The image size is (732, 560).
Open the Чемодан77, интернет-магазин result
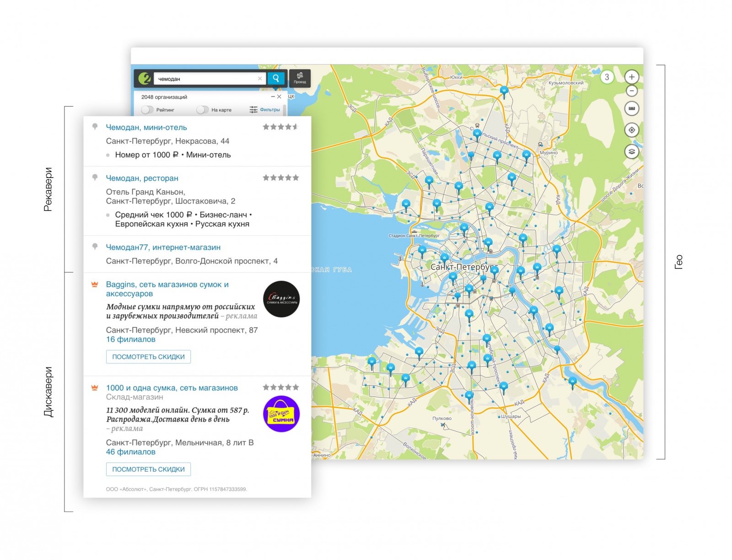(163, 247)
